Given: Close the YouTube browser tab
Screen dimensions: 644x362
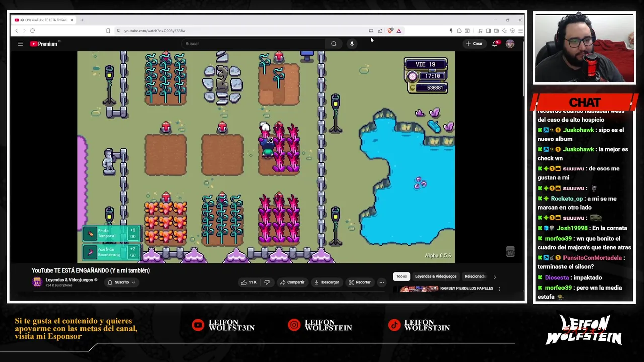Looking at the screenshot, I should tap(72, 20).
